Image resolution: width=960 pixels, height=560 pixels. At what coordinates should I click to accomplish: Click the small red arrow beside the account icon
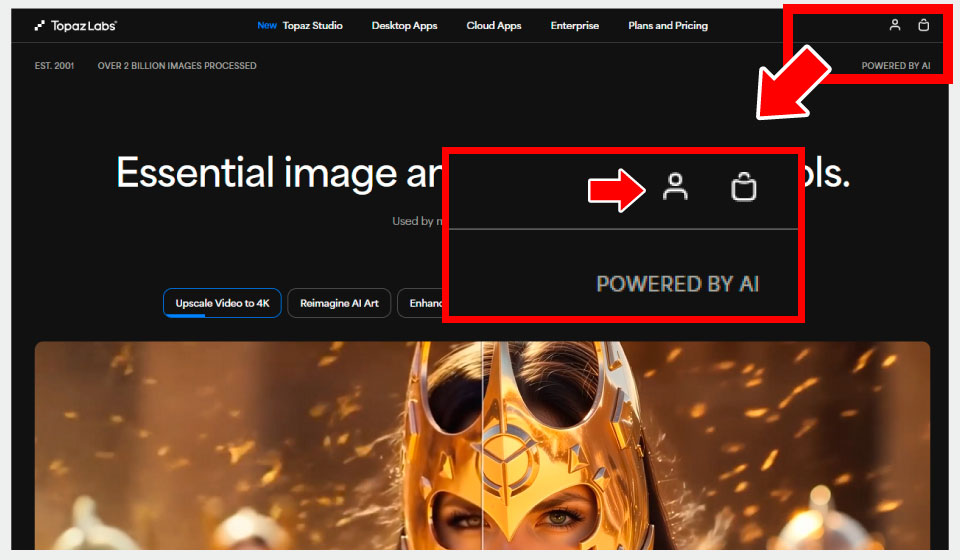click(617, 189)
